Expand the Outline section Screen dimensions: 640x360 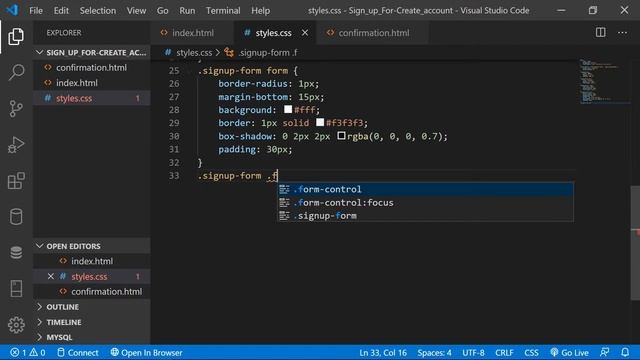point(91,307)
